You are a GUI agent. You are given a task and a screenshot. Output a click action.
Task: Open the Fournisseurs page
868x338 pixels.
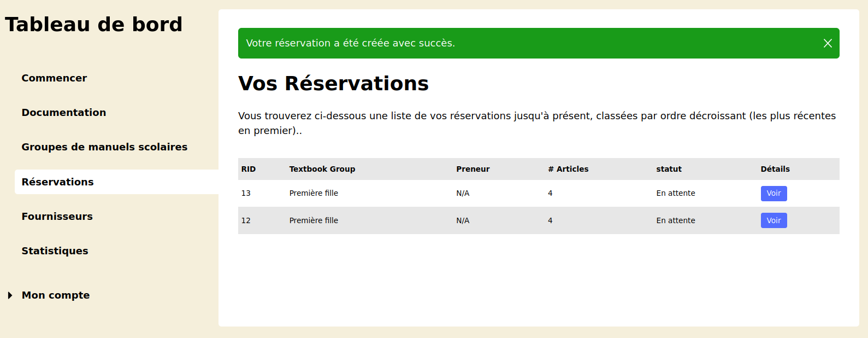pos(57,217)
